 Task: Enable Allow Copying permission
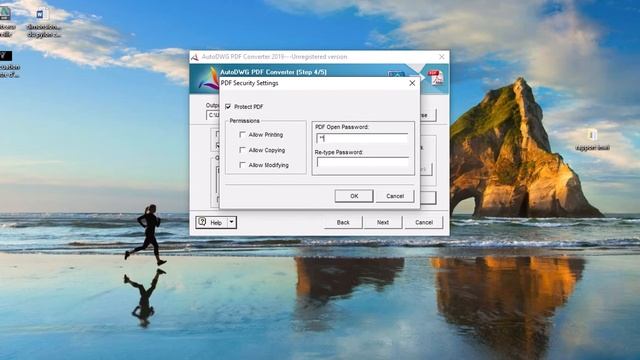[x=242, y=150]
